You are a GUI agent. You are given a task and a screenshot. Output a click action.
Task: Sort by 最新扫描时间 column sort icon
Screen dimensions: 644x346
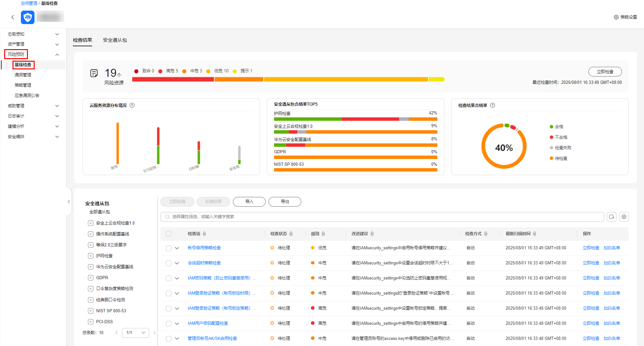(535, 234)
